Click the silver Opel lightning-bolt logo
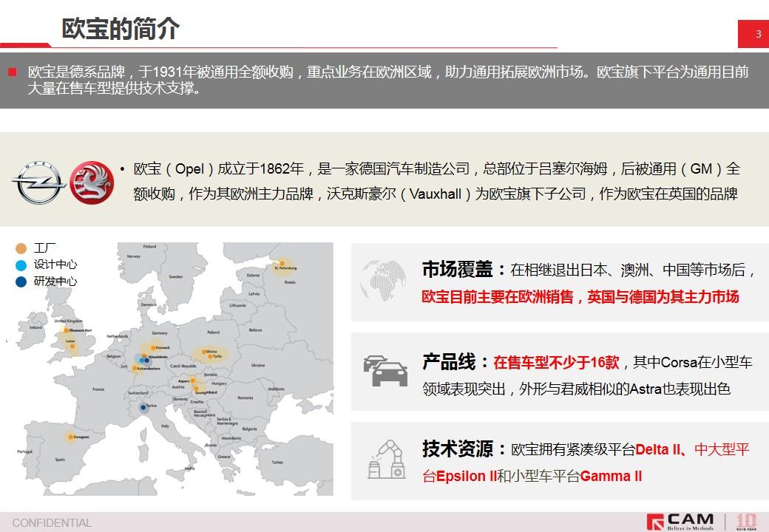The width and height of the screenshot is (769, 532). click(39, 183)
